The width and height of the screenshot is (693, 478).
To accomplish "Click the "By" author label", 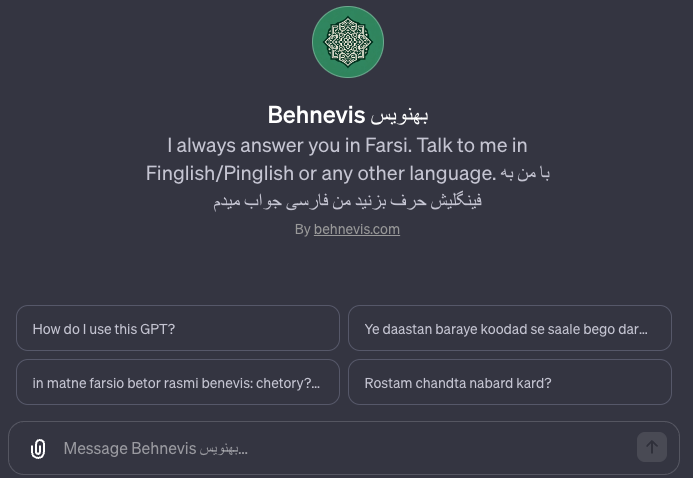I will [302, 229].
